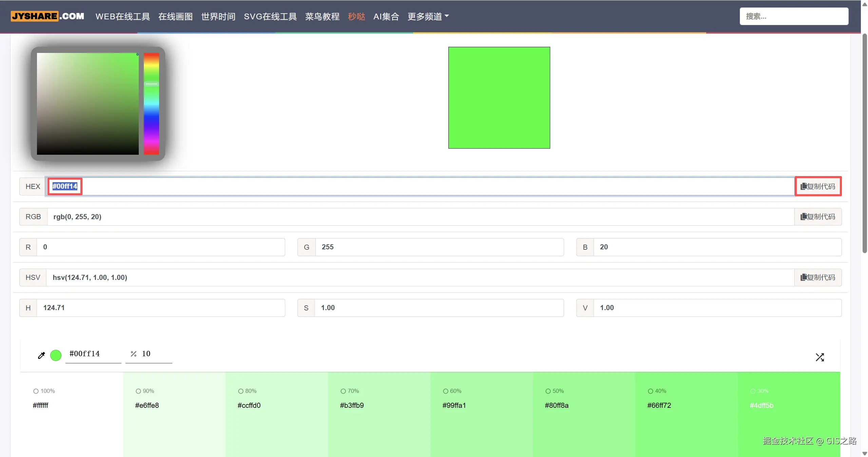Copy the HEX color code
The width and height of the screenshot is (868, 457).
pyautogui.click(x=818, y=186)
